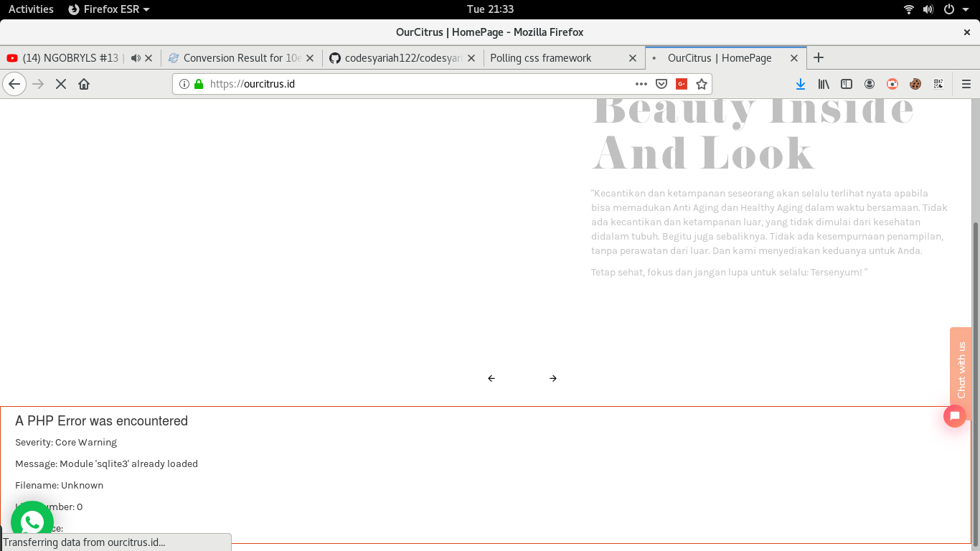This screenshot has height=551, width=980.
Task: Stop loading the page
Action: click(x=61, y=84)
